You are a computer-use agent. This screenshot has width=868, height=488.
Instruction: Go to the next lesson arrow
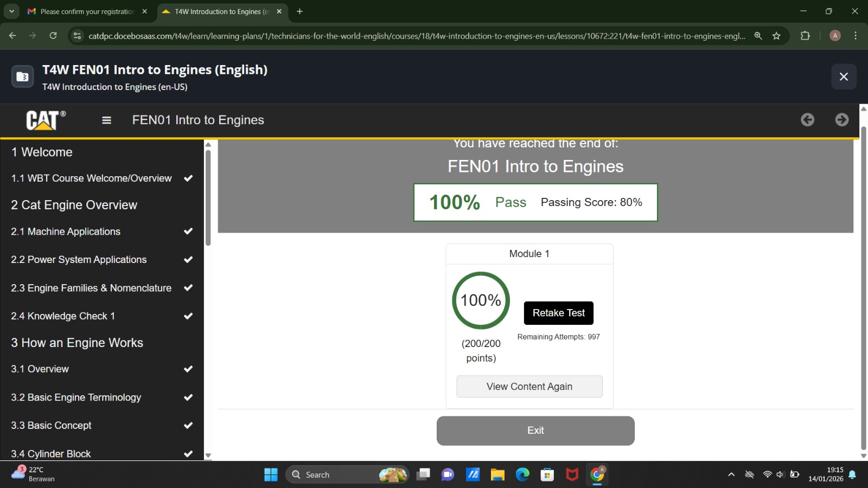tap(842, 120)
